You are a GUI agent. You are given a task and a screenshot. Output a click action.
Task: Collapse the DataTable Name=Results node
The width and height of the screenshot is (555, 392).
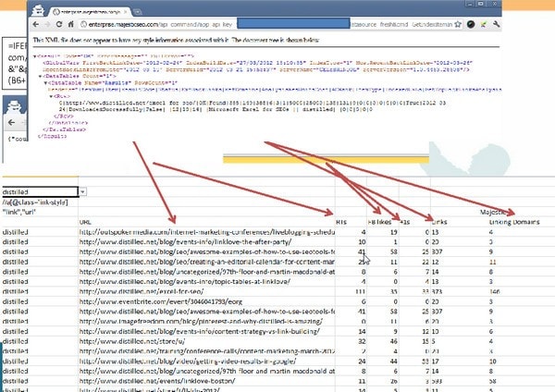[x=45, y=83]
